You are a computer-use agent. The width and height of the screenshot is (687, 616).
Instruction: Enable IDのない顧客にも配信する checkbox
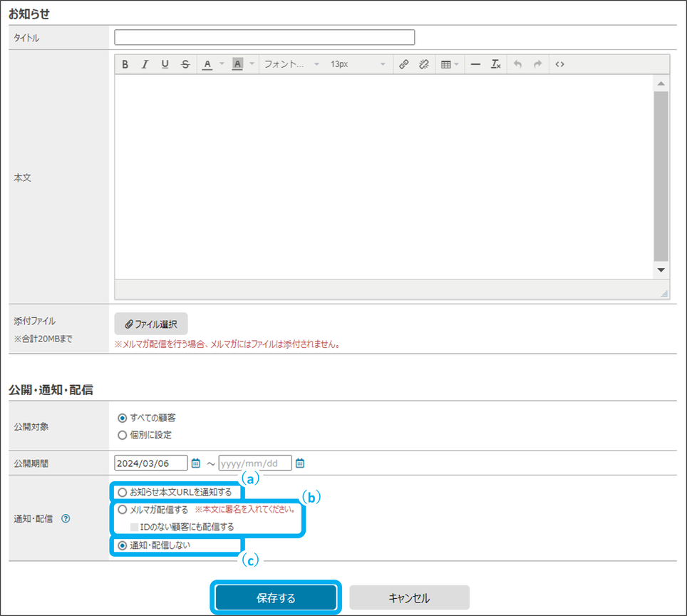pos(134,527)
